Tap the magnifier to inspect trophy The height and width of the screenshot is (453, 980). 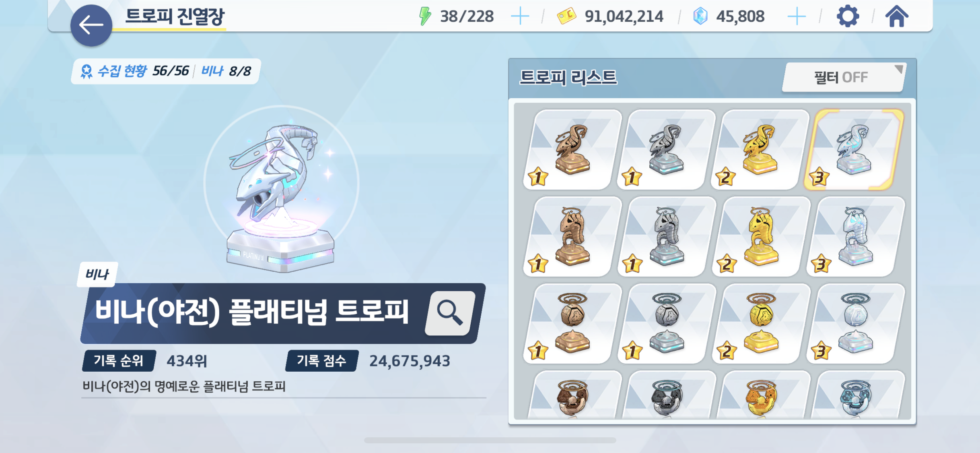(450, 313)
